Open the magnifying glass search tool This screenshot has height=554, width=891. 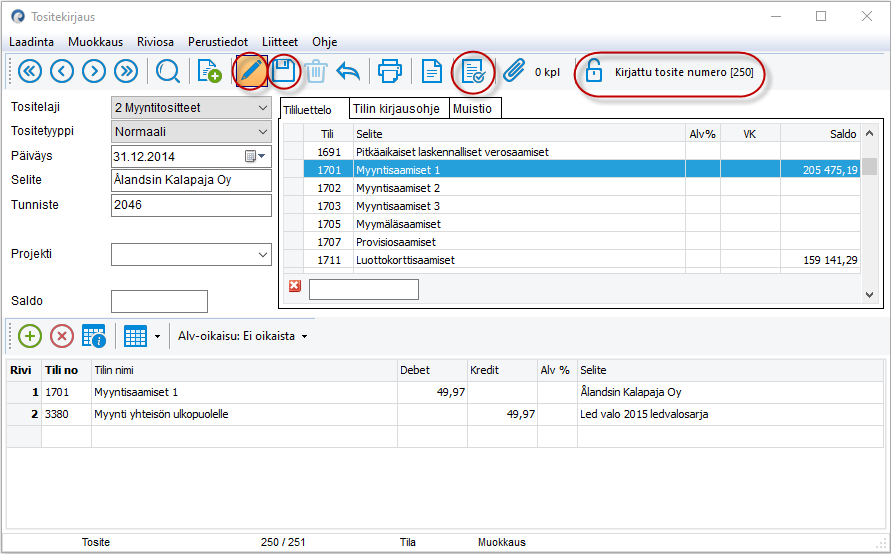[168, 72]
